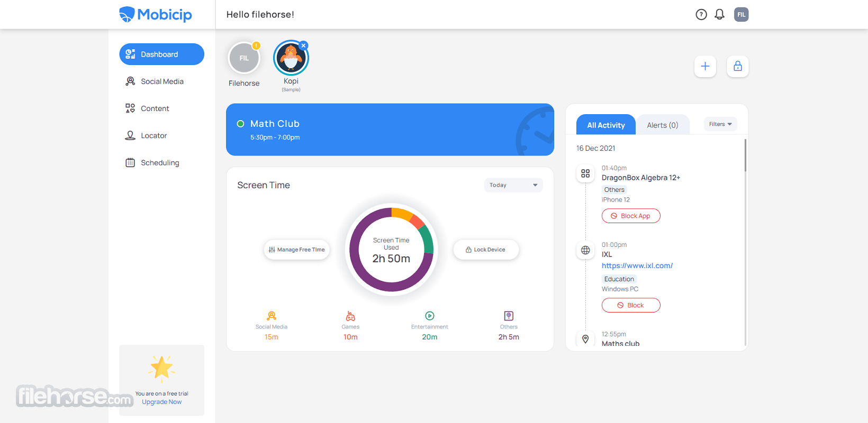868x423 pixels.
Task: Add a new profile with plus button
Action: click(x=705, y=67)
